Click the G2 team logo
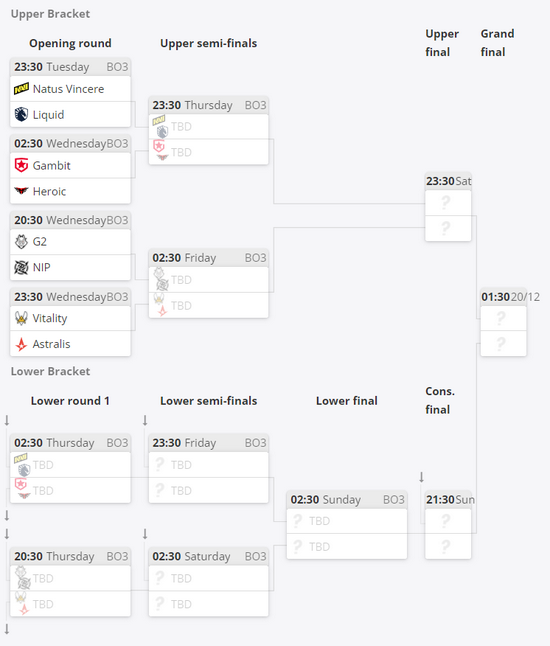 click(21, 241)
